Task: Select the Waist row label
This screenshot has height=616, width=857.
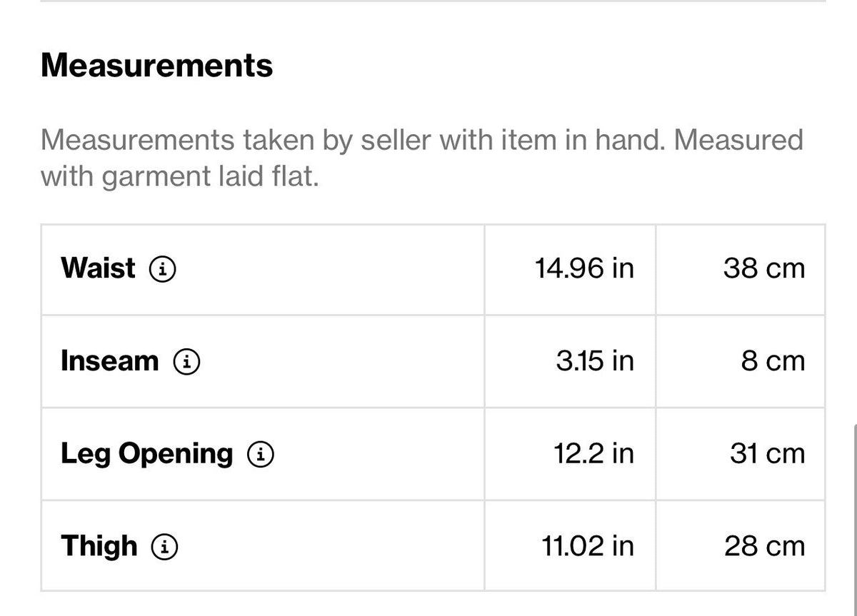Action: point(98,268)
